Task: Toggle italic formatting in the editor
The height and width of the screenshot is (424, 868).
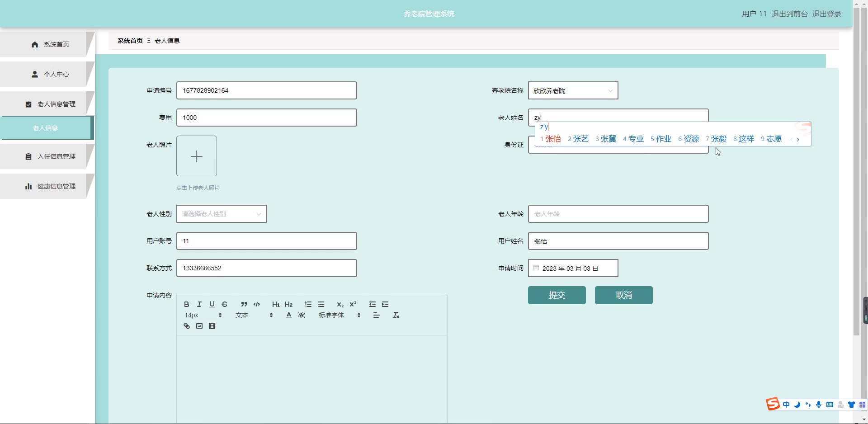Action: coord(199,304)
